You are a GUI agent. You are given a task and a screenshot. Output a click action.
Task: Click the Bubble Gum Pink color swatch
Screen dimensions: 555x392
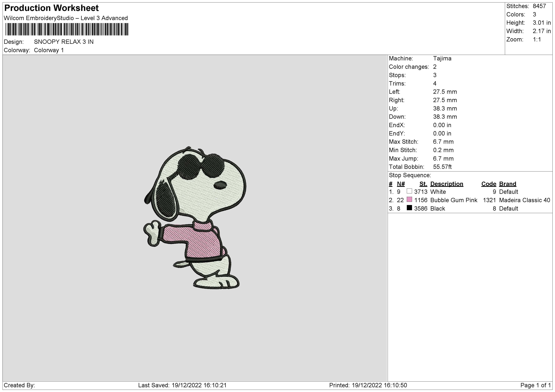pyautogui.click(x=409, y=199)
